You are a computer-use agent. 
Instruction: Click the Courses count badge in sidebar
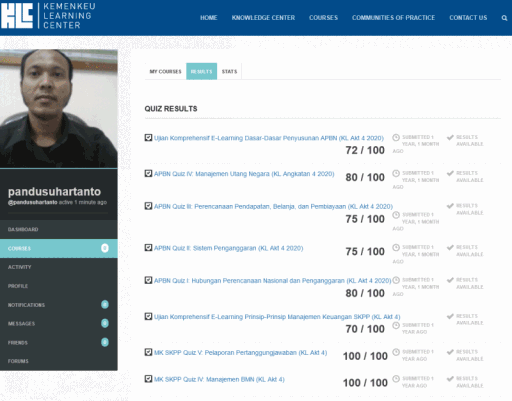pos(105,248)
